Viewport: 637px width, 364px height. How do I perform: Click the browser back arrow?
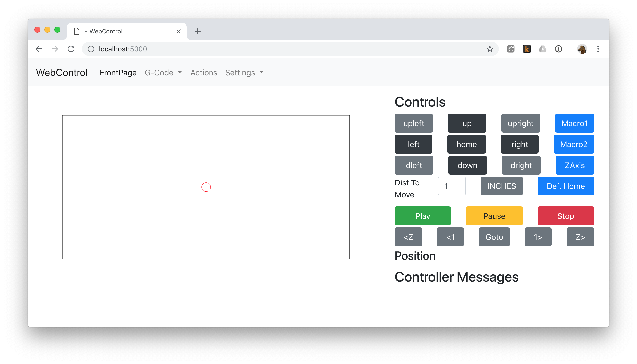39,49
